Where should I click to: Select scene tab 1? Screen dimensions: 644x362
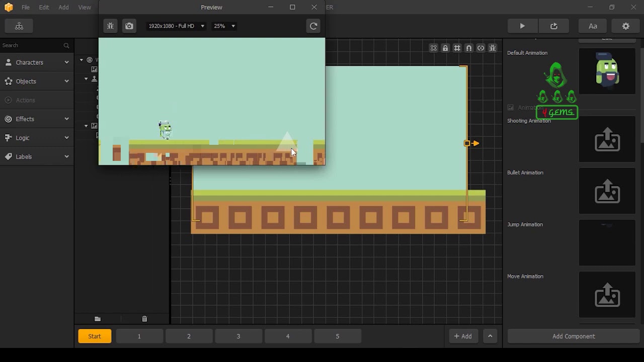(139, 336)
